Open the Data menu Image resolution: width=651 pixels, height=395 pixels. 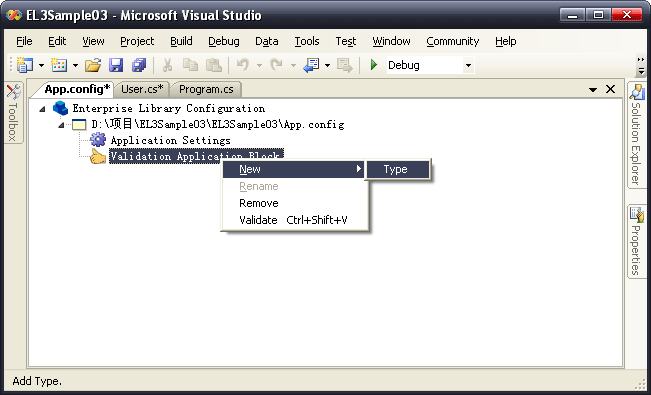267,41
